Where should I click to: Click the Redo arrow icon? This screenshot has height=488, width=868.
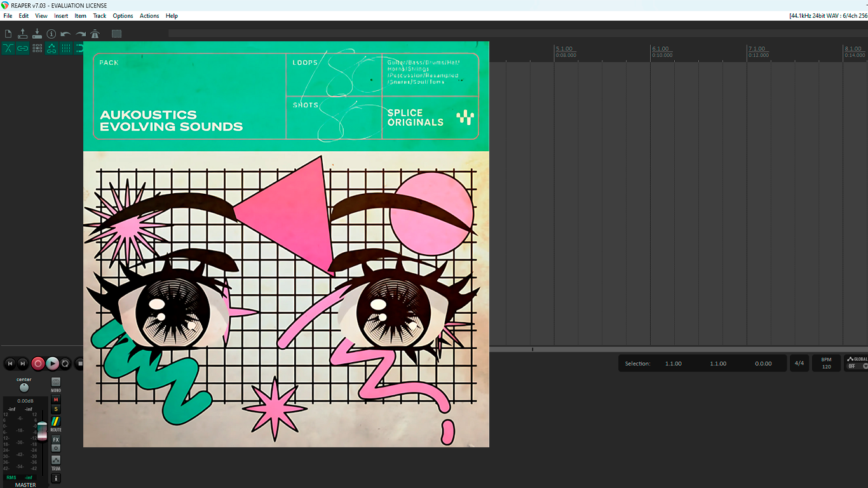[x=81, y=34]
